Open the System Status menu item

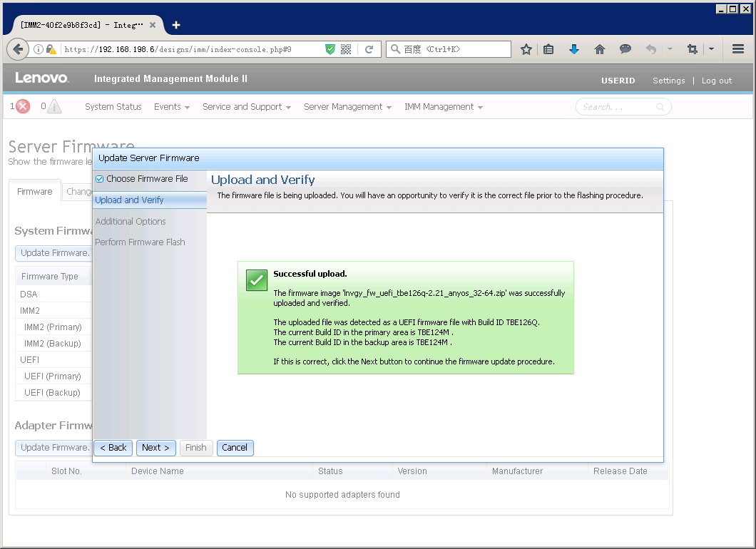113,107
